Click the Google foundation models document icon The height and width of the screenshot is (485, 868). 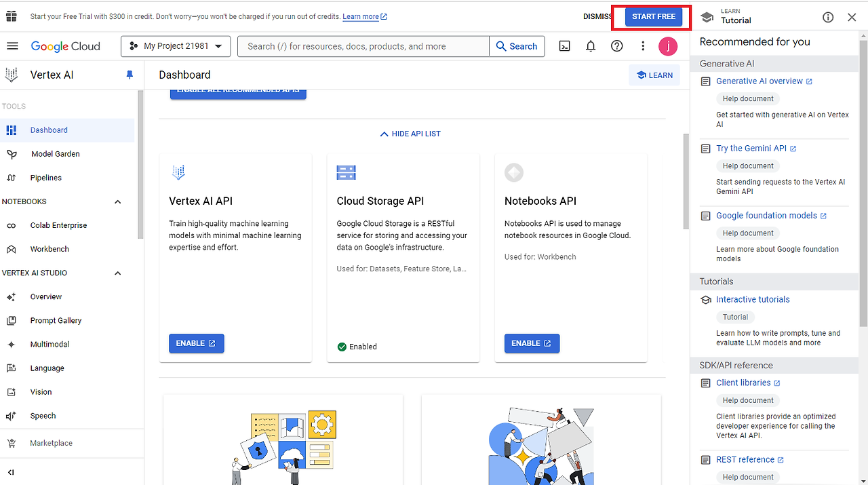[706, 216]
